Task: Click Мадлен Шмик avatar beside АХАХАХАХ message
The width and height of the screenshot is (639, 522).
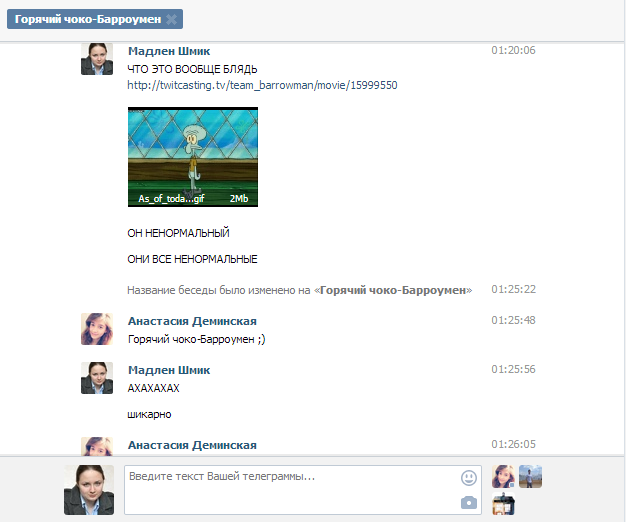Action: 97,378
